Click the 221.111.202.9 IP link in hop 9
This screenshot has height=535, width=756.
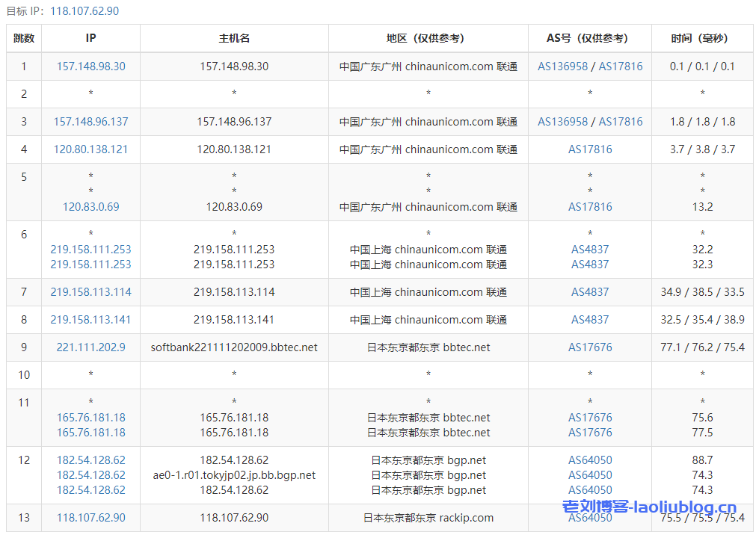tap(90, 347)
